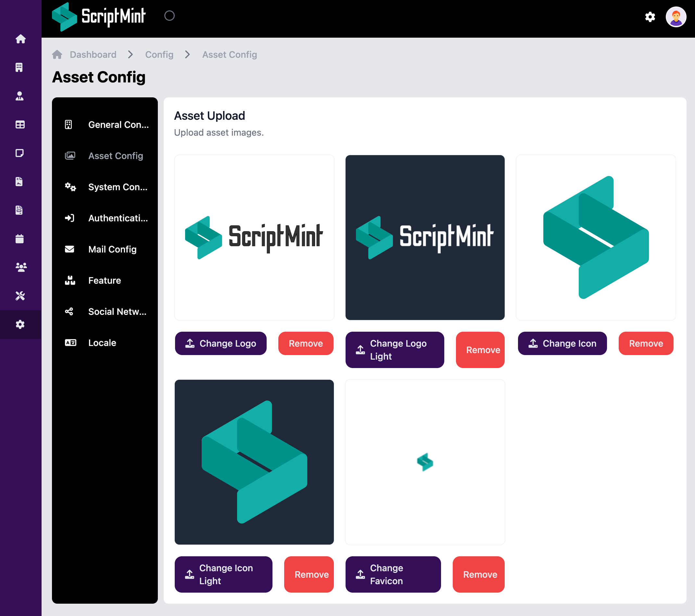Click Change Logo Light button
The height and width of the screenshot is (616, 695).
(394, 350)
